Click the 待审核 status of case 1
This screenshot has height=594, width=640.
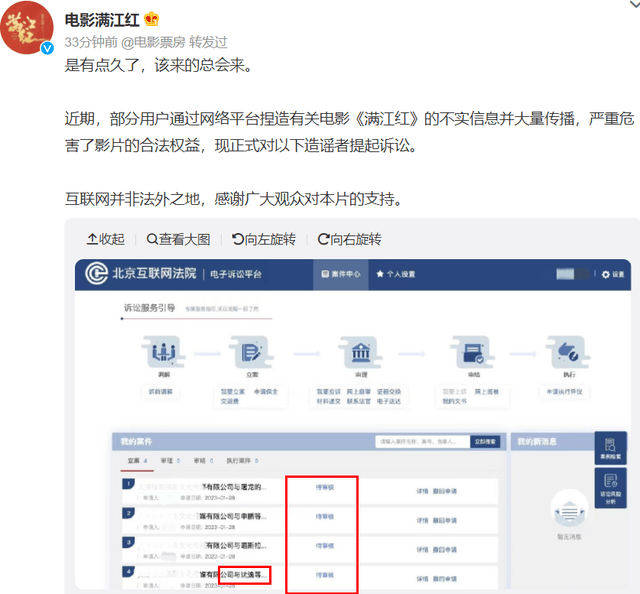click(324, 487)
